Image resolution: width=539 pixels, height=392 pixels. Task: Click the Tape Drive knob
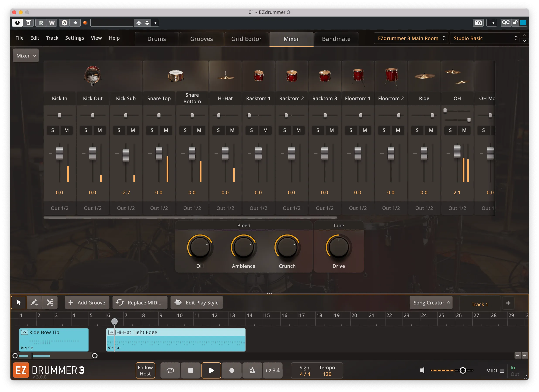(x=339, y=247)
